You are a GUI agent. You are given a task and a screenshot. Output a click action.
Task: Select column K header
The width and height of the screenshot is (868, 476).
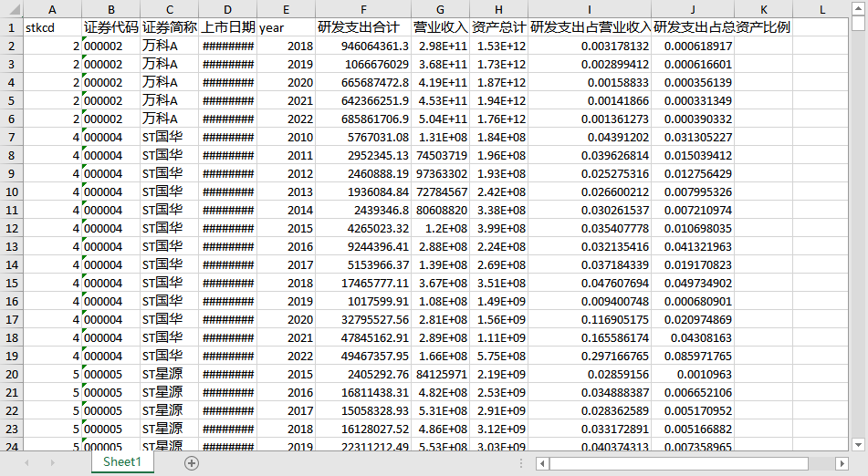tap(763, 9)
